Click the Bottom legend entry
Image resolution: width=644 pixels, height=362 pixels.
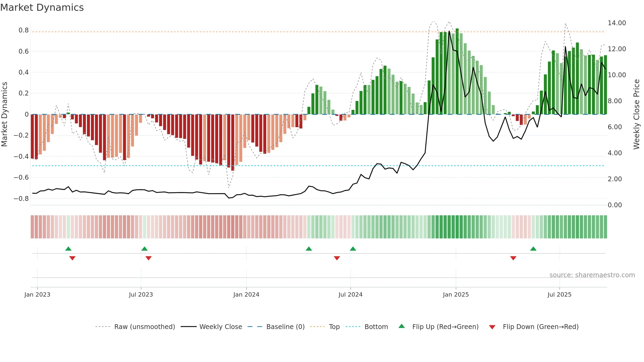tap(367, 327)
